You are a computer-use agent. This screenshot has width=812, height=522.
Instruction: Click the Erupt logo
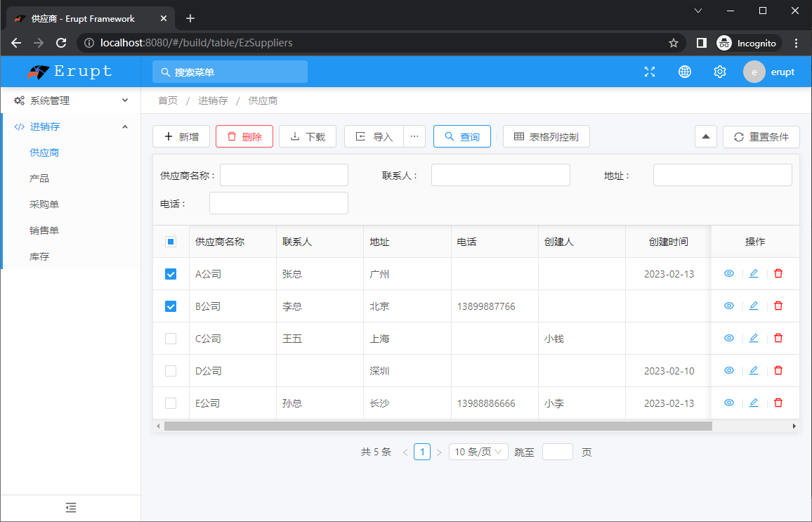[70, 72]
